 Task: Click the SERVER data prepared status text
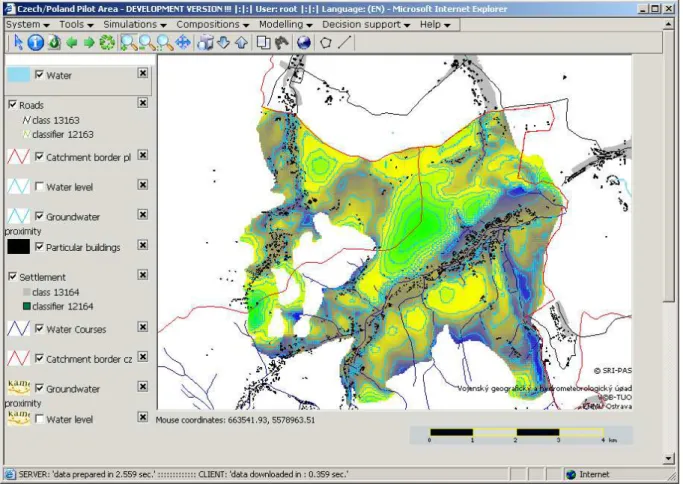[87, 474]
